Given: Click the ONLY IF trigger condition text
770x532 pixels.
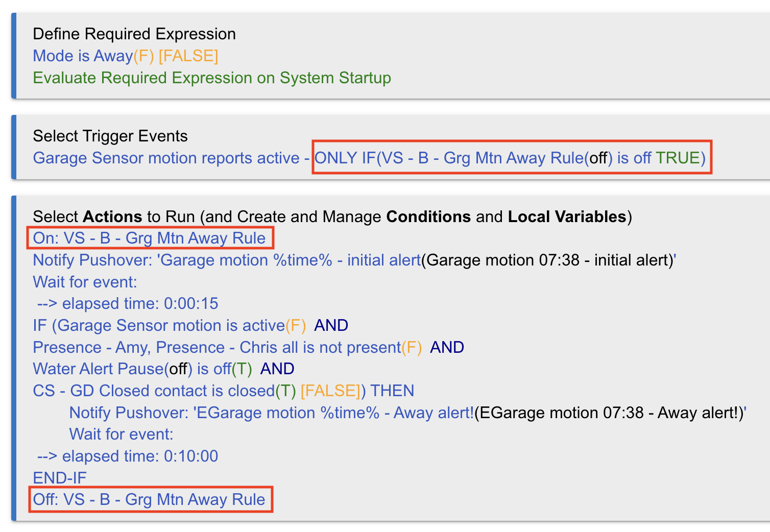Looking at the screenshot, I should tap(511, 158).
